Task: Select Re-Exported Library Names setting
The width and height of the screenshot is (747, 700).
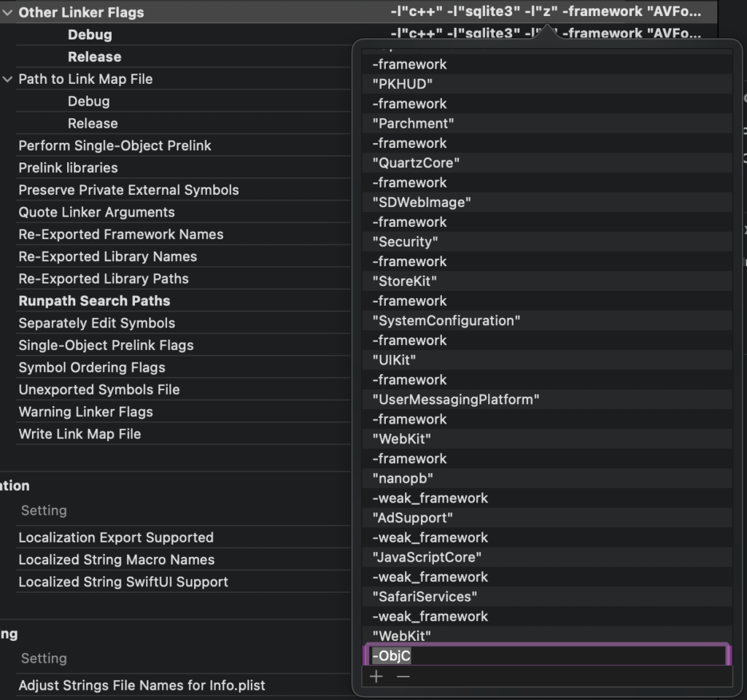Action: point(108,257)
